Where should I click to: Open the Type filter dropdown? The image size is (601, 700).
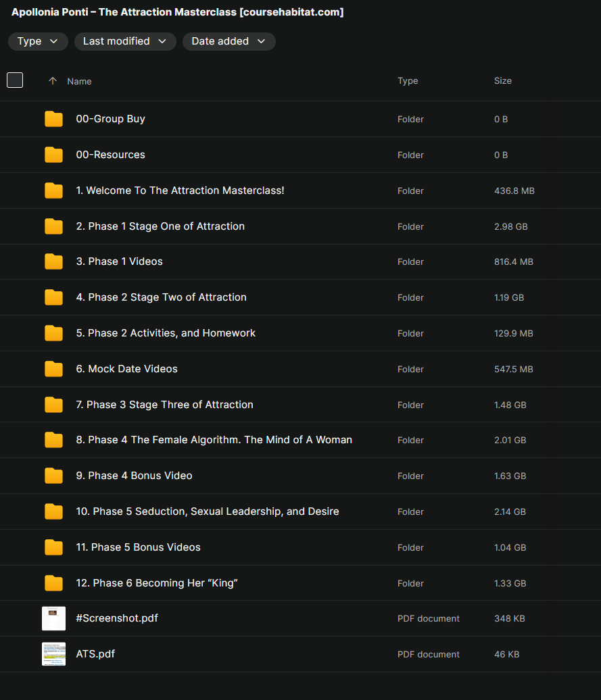coord(38,41)
